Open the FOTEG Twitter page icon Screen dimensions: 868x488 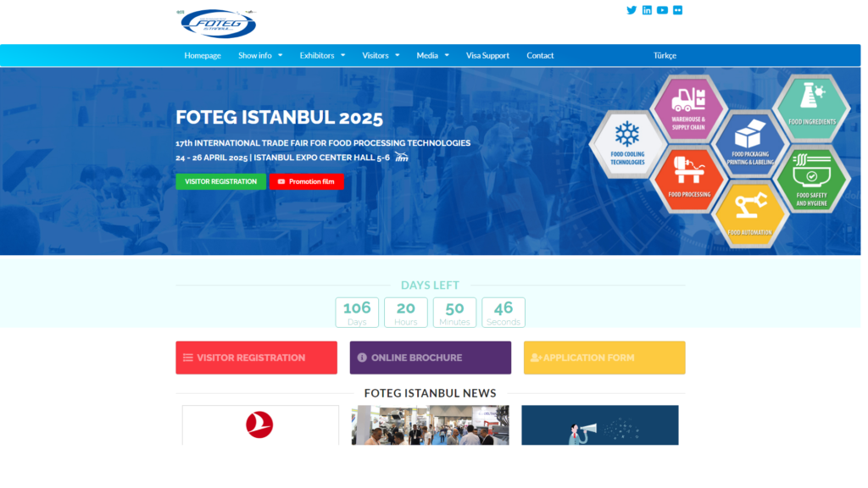tap(631, 10)
